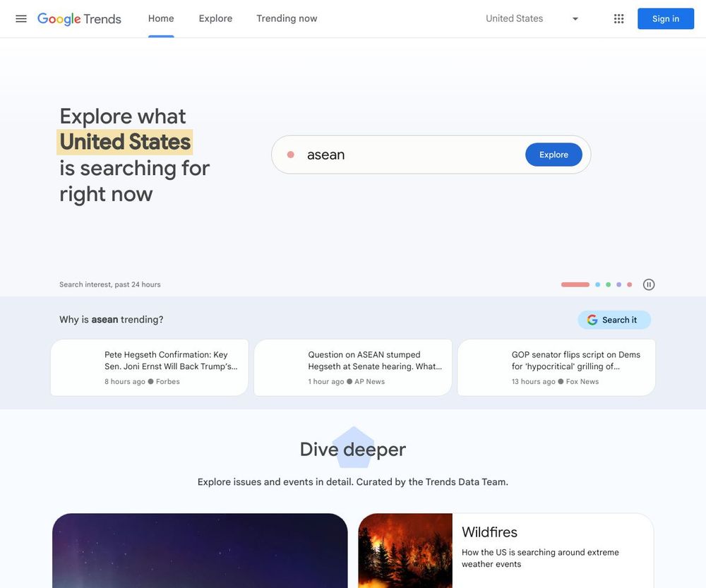Image resolution: width=706 pixels, height=588 pixels.
Task: Open the hamburger main menu
Action: pyautogui.click(x=21, y=18)
